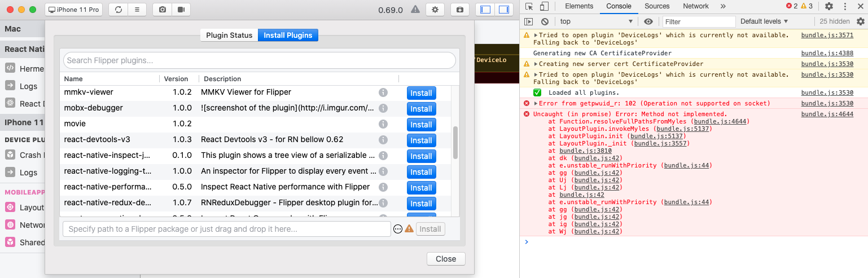Click the warning triangle beside version 0.69.0
Image resolution: width=868 pixels, height=278 pixels.
[415, 10]
